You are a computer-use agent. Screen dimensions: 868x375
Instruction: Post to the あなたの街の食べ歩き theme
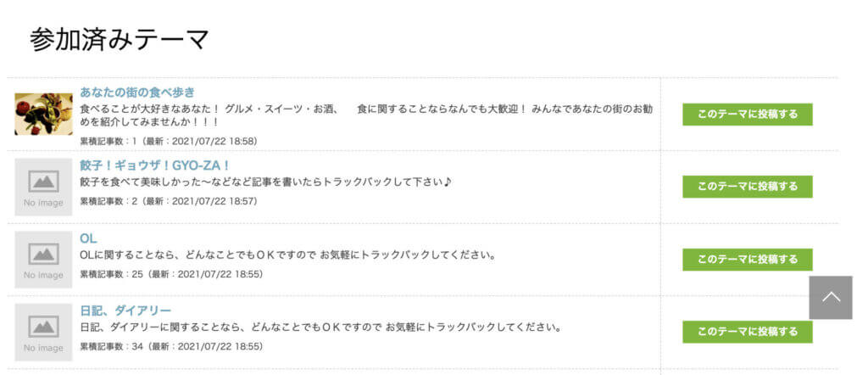[x=748, y=114]
